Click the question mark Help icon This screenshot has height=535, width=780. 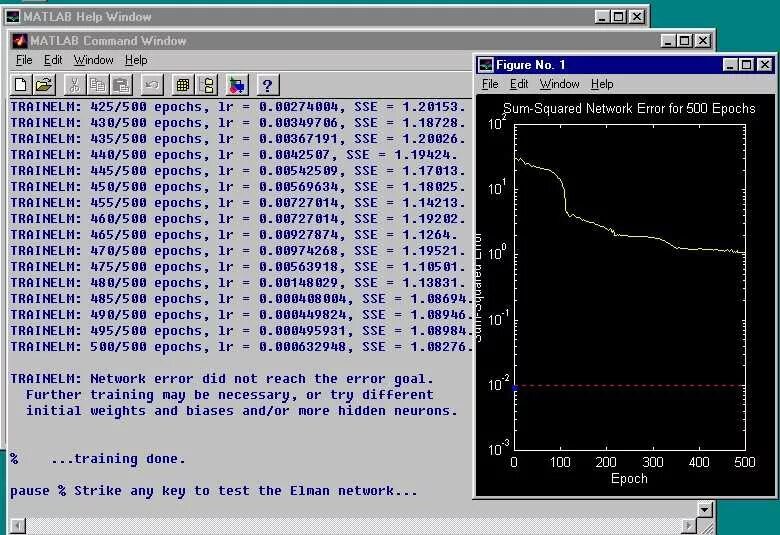tap(268, 85)
